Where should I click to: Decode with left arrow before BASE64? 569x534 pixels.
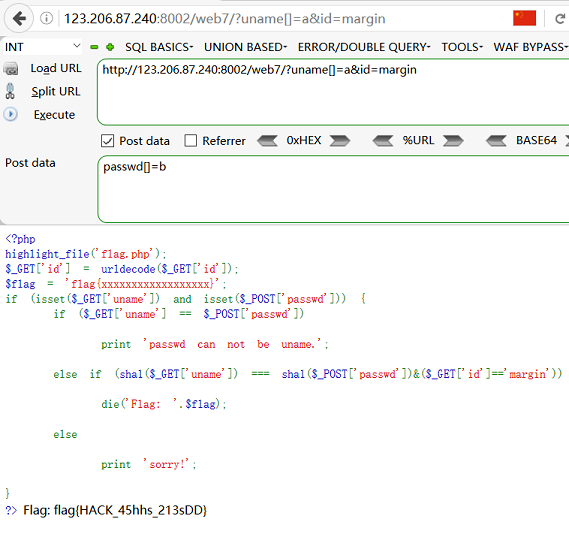tap(496, 141)
